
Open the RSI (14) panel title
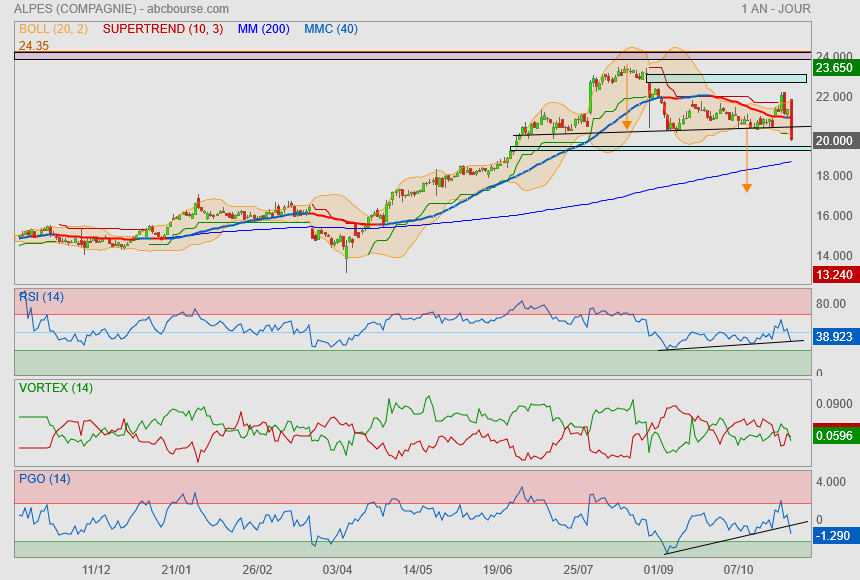click(x=41, y=296)
